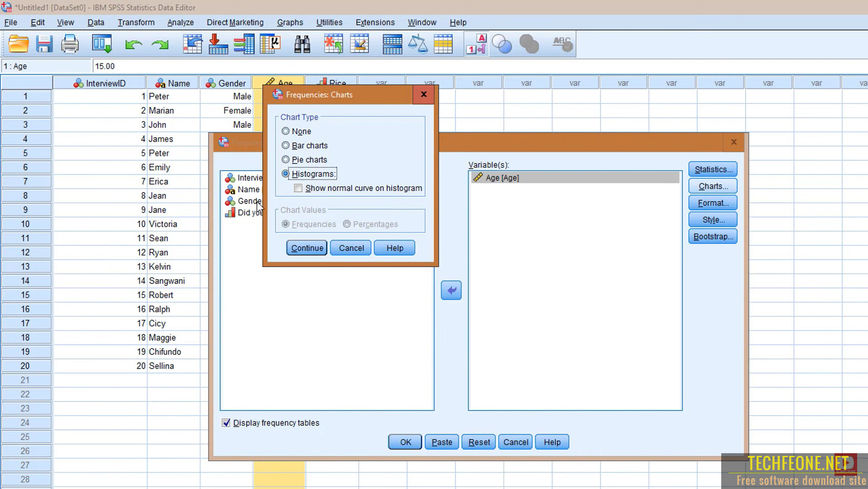Uncheck Display frequency tables

pos(227,422)
